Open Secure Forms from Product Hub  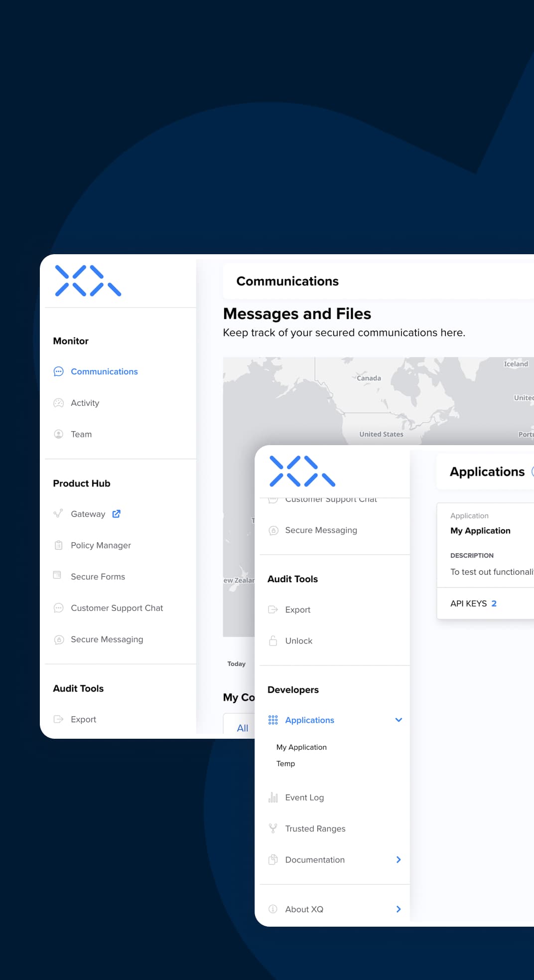tap(98, 577)
